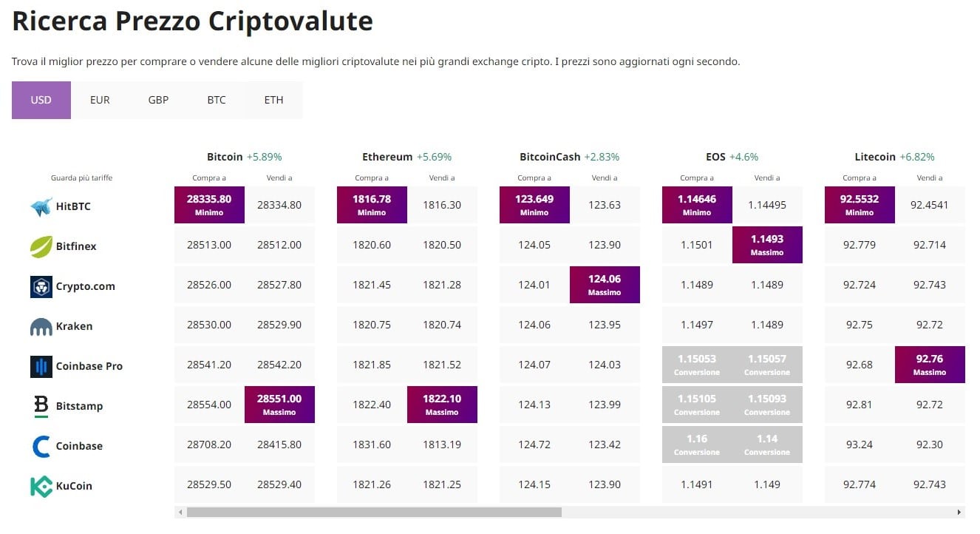Click the Bitstamp Ethereum Massimo price 1822.10
This screenshot has height=534, width=980.
442,405
